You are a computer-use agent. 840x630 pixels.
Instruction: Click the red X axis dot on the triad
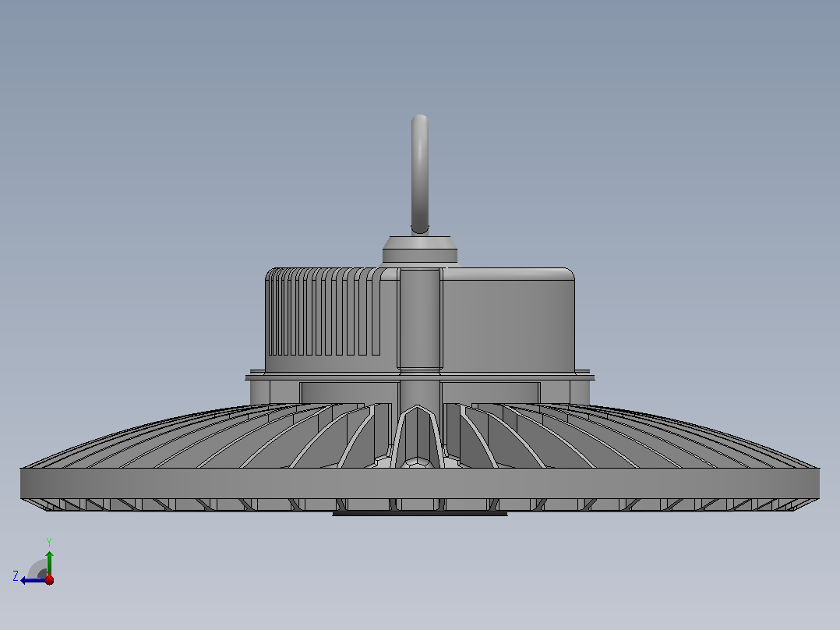pos(49,579)
